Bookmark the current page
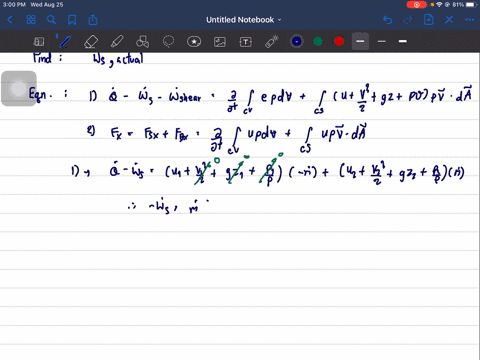This screenshot has height=360, width=480. point(72,20)
